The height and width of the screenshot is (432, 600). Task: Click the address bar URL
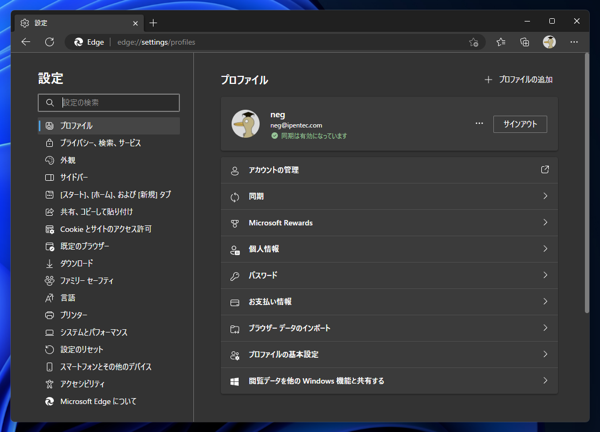coord(156,42)
